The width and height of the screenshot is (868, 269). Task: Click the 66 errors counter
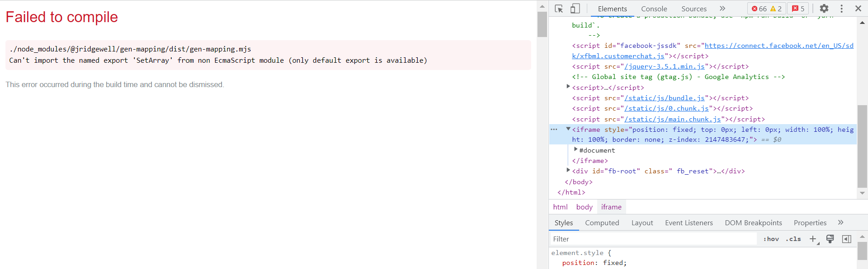(x=759, y=9)
